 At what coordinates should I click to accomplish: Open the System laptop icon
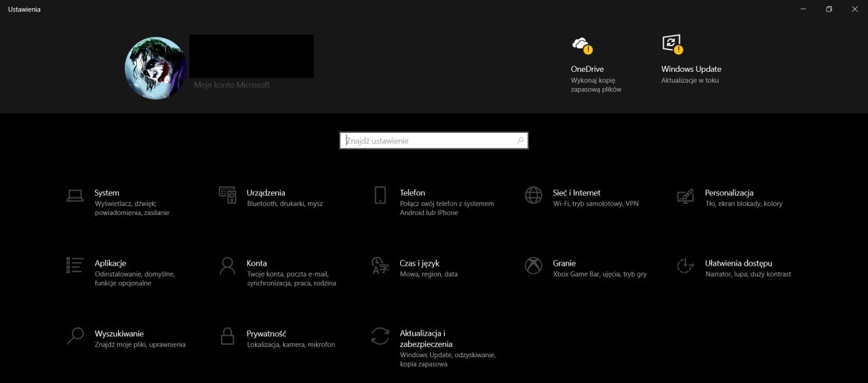75,196
